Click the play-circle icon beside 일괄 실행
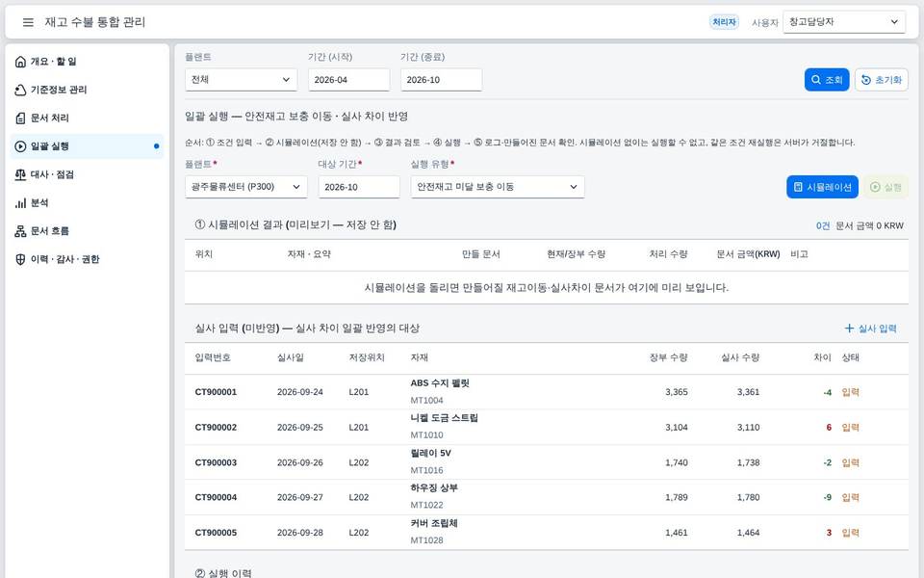Screen dimensions: 924x578 pos(20,146)
